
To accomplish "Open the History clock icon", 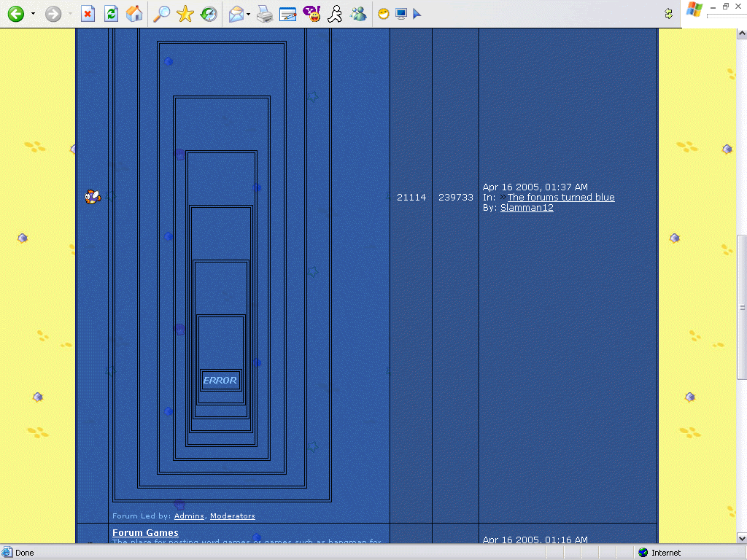I will pos(209,14).
